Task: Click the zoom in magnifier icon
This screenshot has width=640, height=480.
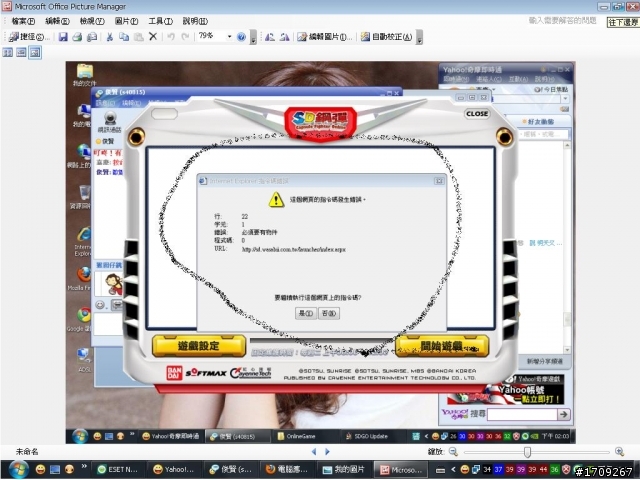Action: pos(619,452)
